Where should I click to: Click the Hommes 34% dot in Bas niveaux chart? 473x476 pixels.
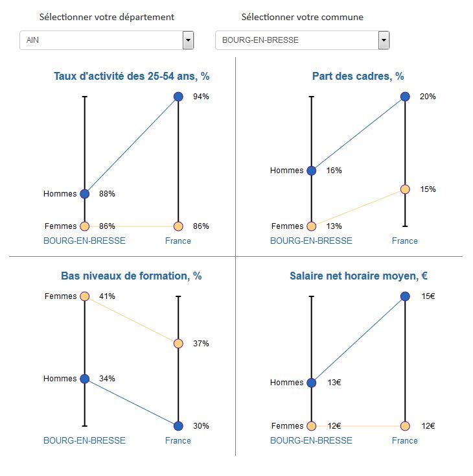84,379
